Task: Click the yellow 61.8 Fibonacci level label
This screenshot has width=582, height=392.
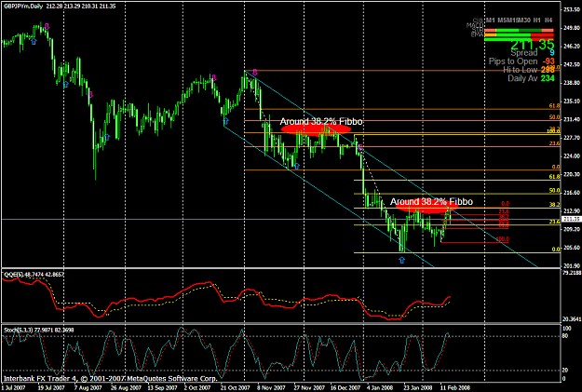Action: coord(555,177)
